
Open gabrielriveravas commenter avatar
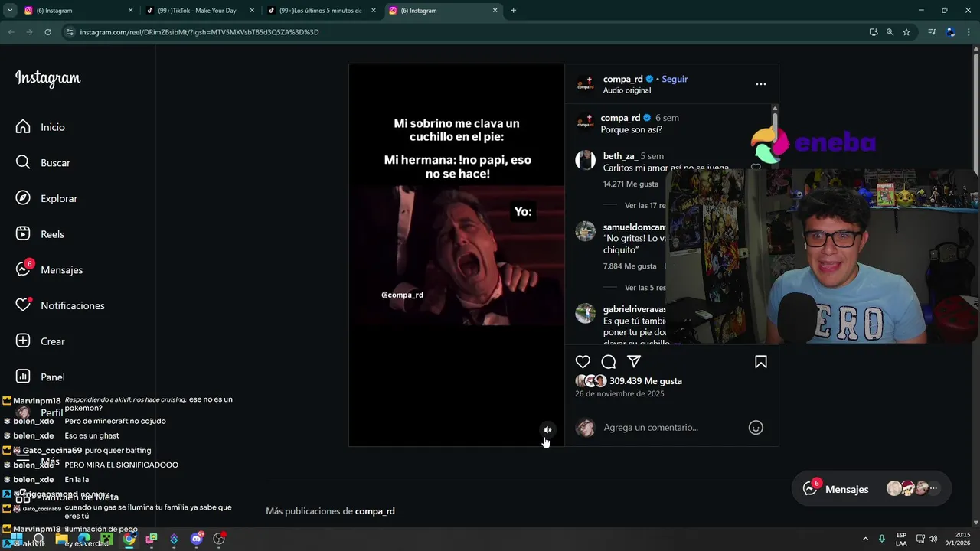(x=586, y=313)
